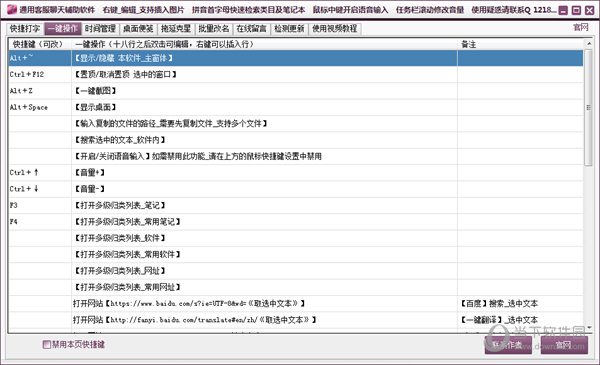This screenshot has height=365, width=600.
Task: Click the F3 hotkey cell
Action: tap(40, 206)
